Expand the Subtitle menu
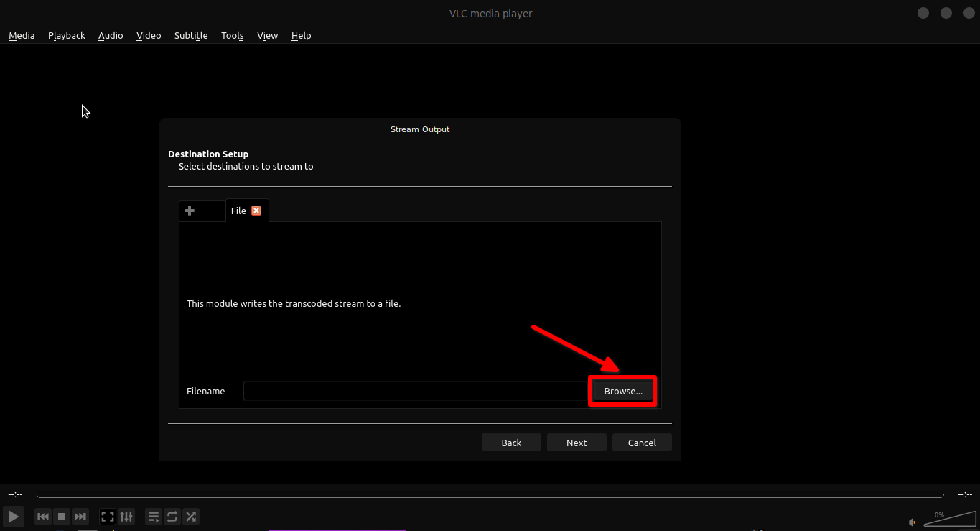980x531 pixels. click(x=191, y=35)
